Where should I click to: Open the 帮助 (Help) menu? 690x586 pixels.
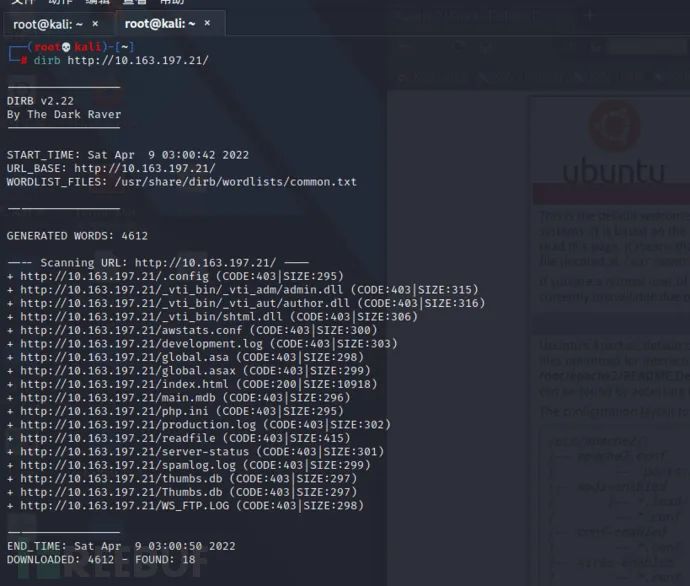click(172, 2)
